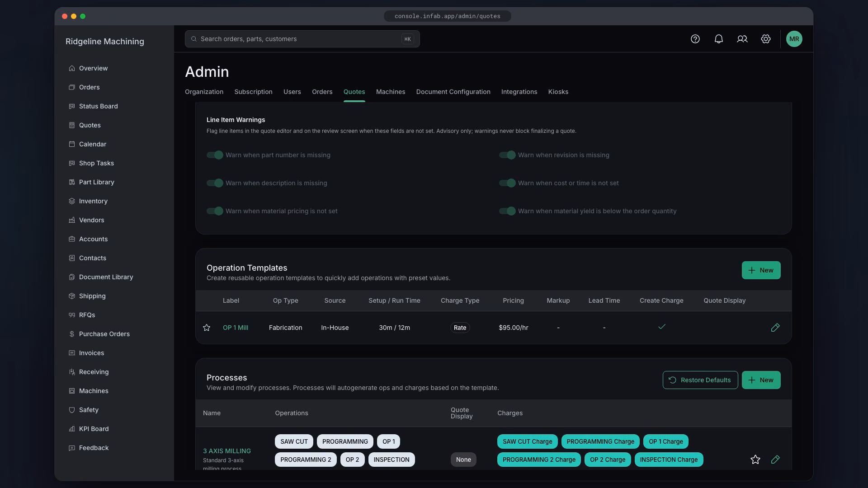The width and height of the screenshot is (868, 488).
Task: Toggle warn when description is missing
Action: pyautogui.click(x=215, y=183)
